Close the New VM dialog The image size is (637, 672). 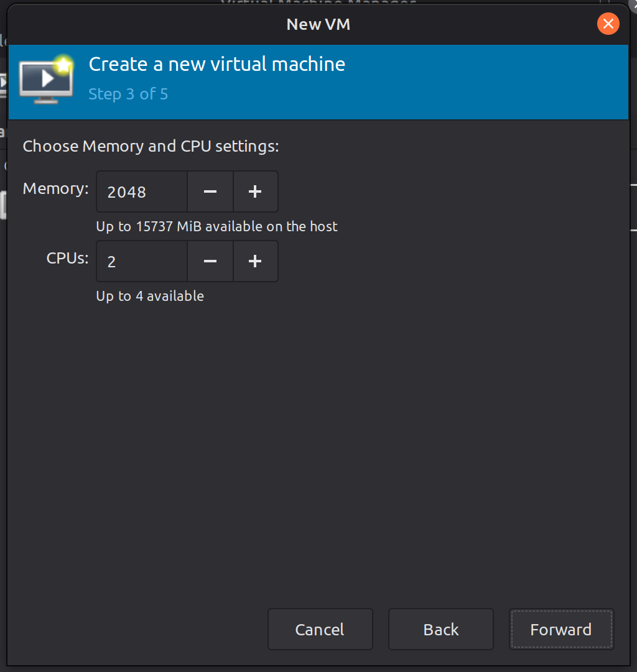608,24
